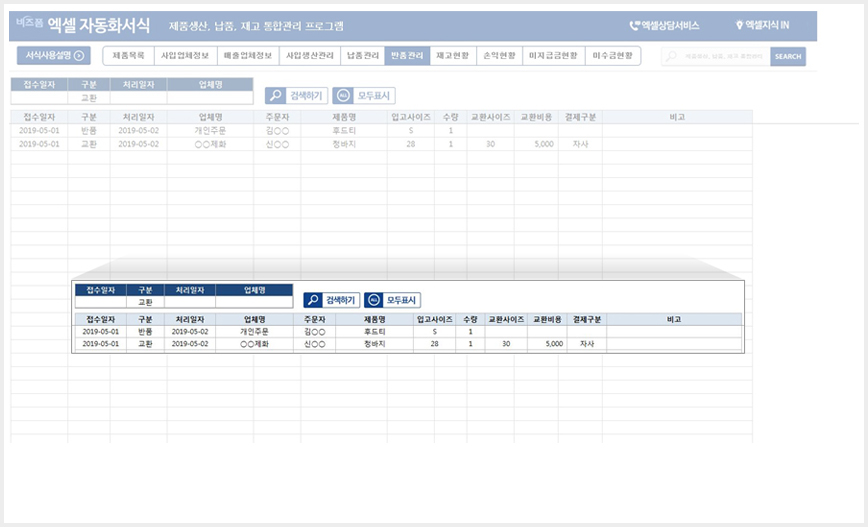868x527 pixels.
Task: Click the 개인주문 cell in the magnified inset
Action: [x=255, y=332]
